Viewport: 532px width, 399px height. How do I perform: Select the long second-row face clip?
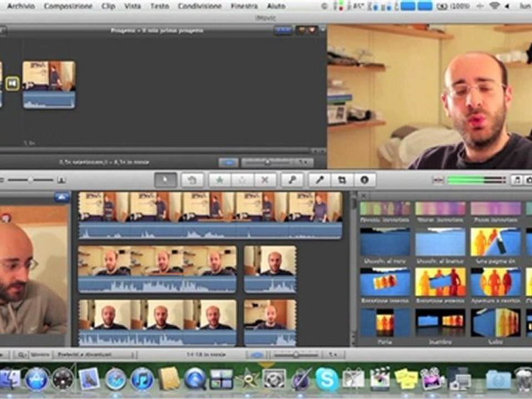pos(157,269)
